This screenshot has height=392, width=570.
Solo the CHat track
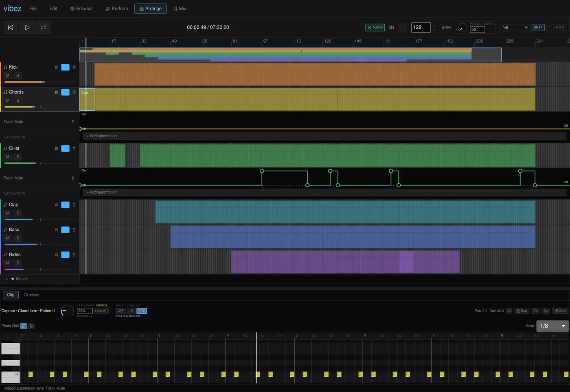click(18, 157)
